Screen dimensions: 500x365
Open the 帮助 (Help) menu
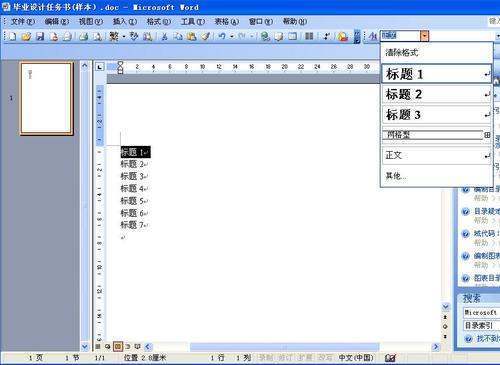click(x=295, y=22)
